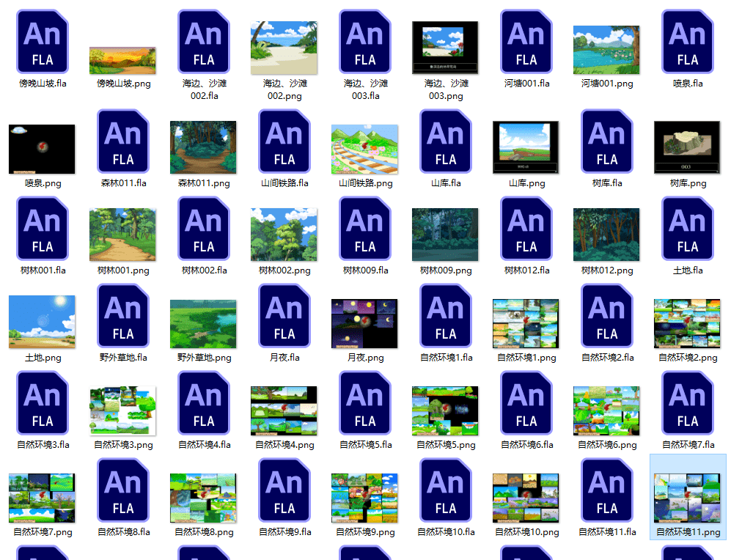Pick the 土地.png sunny sky thumbnail
This screenshot has width=731, height=560.
(x=42, y=322)
